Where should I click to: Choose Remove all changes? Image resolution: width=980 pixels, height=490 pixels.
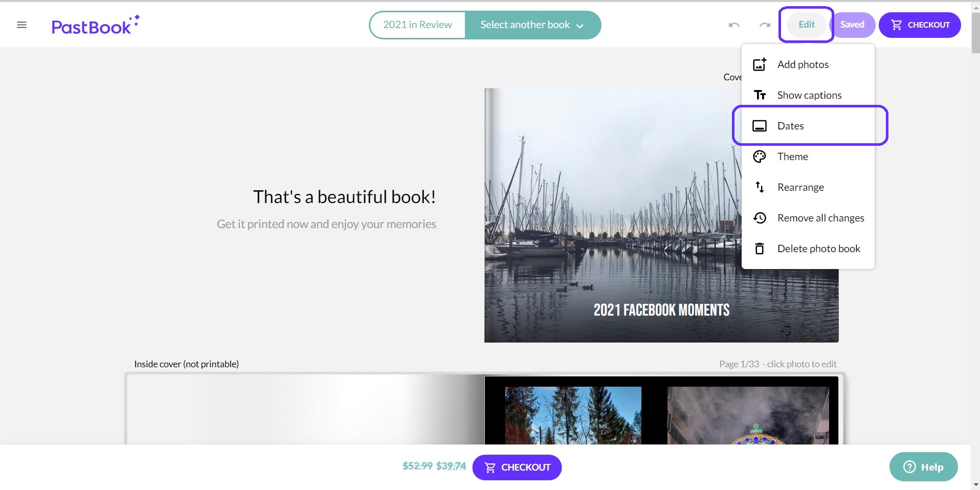pyautogui.click(x=808, y=218)
